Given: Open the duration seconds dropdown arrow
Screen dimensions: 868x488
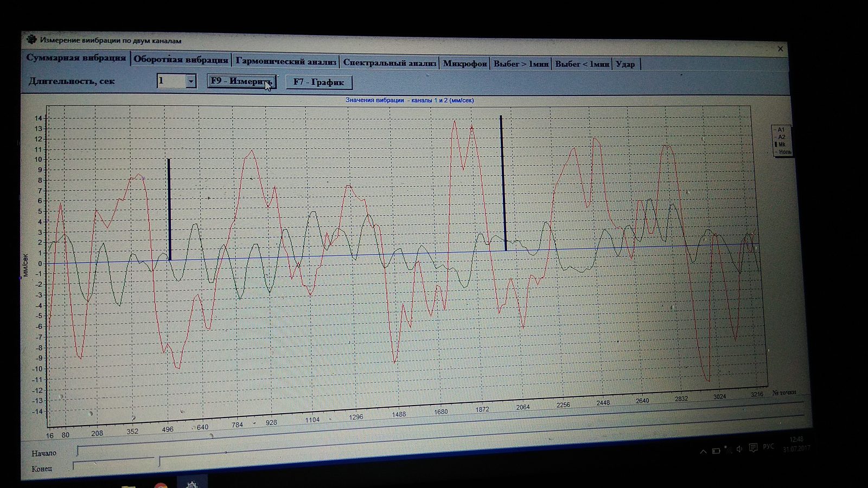Looking at the screenshot, I should (190, 81).
